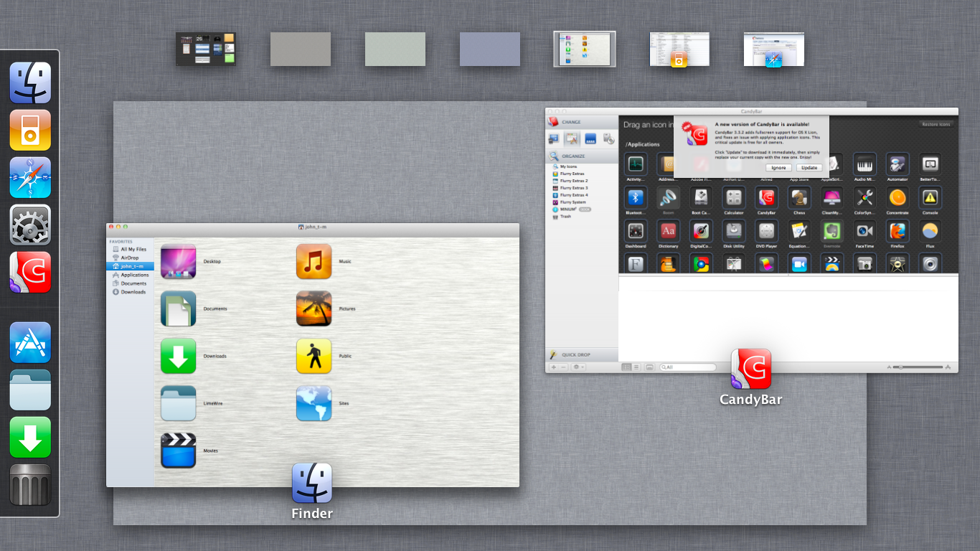Select the ColorSync icon in CandyBar grid
Image resolution: width=980 pixels, height=551 pixels.
click(865, 197)
